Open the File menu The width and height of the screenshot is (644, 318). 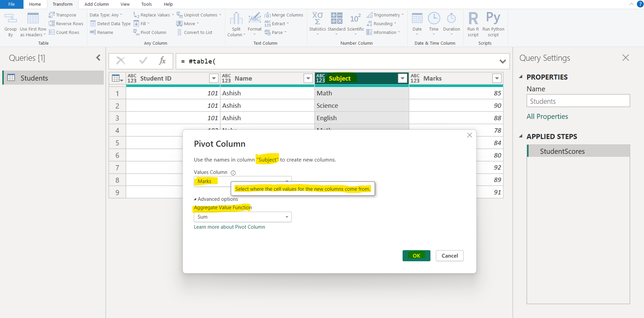point(11,4)
